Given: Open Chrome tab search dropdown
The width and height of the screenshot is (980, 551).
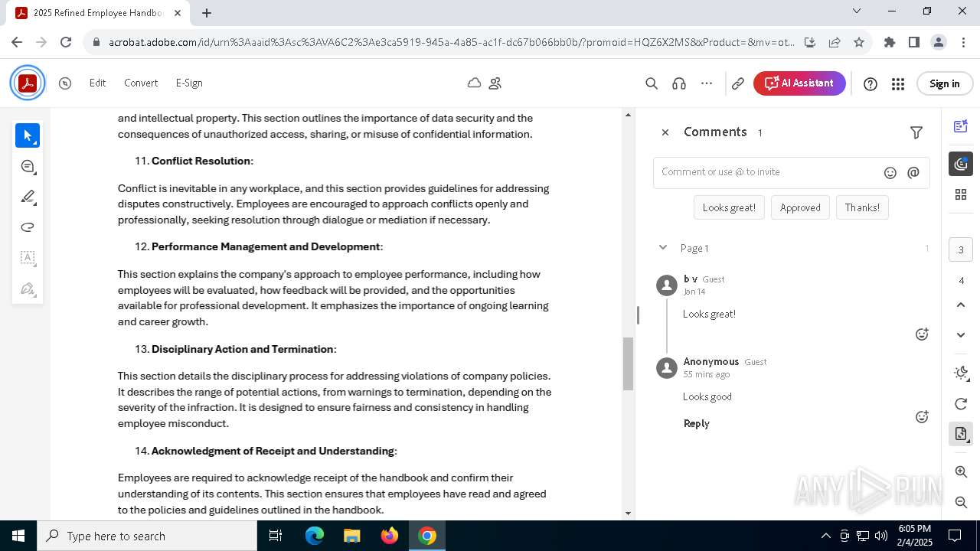Looking at the screenshot, I should (x=857, y=11).
